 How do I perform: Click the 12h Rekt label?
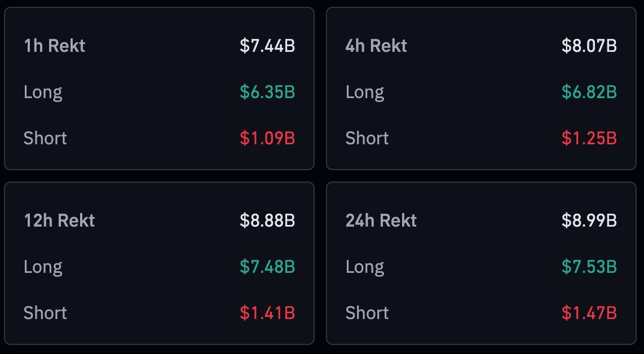[x=60, y=220]
